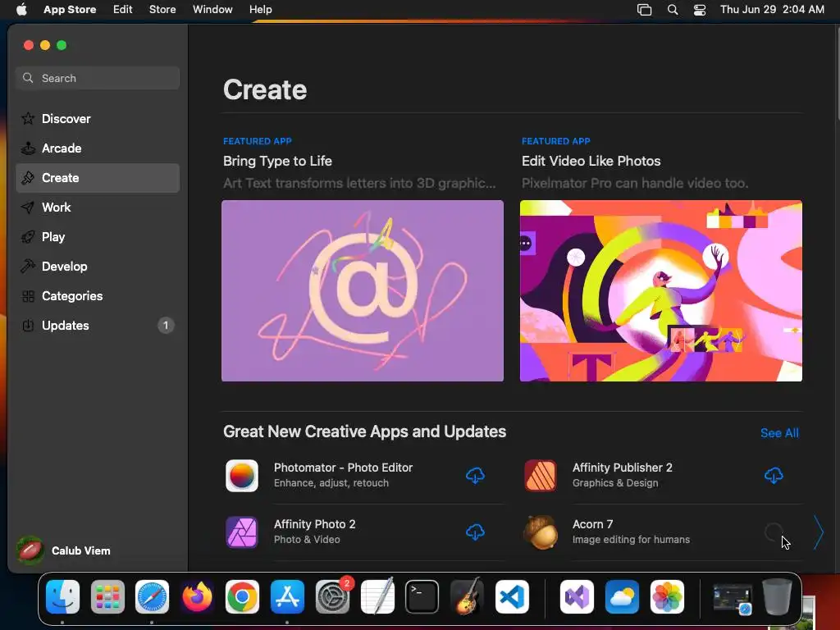The width and height of the screenshot is (840, 630).
Task: Launch Visual Studio Code from the Dock
Action: [x=512, y=597]
